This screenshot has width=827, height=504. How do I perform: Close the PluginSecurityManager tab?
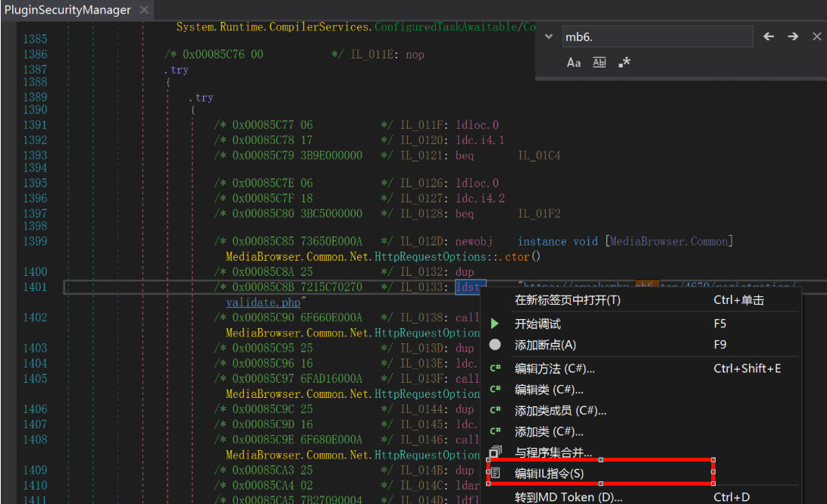coord(144,10)
